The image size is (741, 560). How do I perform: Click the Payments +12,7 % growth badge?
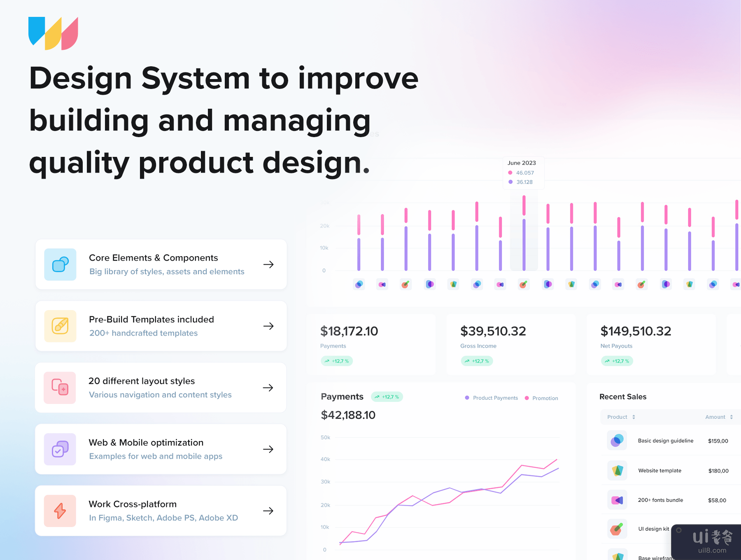tap(387, 397)
